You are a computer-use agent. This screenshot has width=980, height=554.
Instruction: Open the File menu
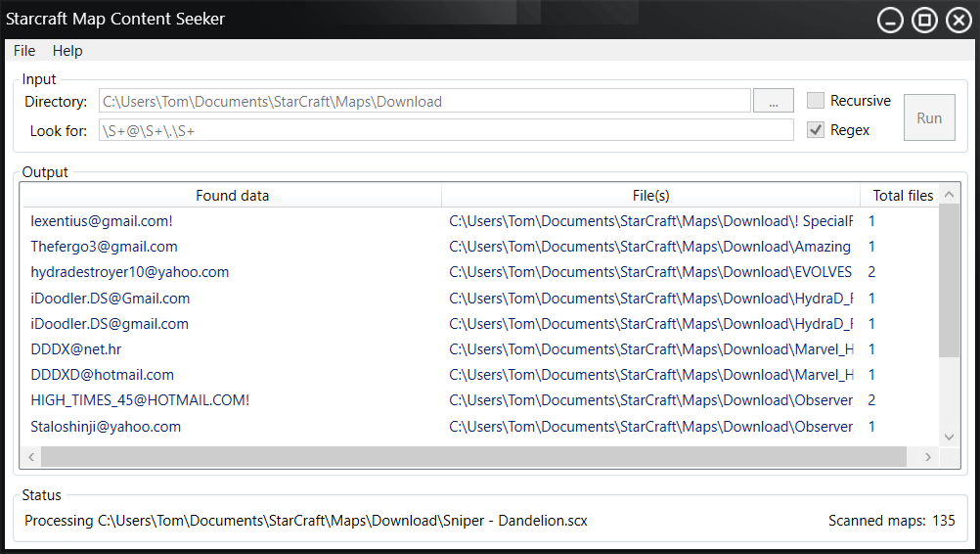coord(24,51)
